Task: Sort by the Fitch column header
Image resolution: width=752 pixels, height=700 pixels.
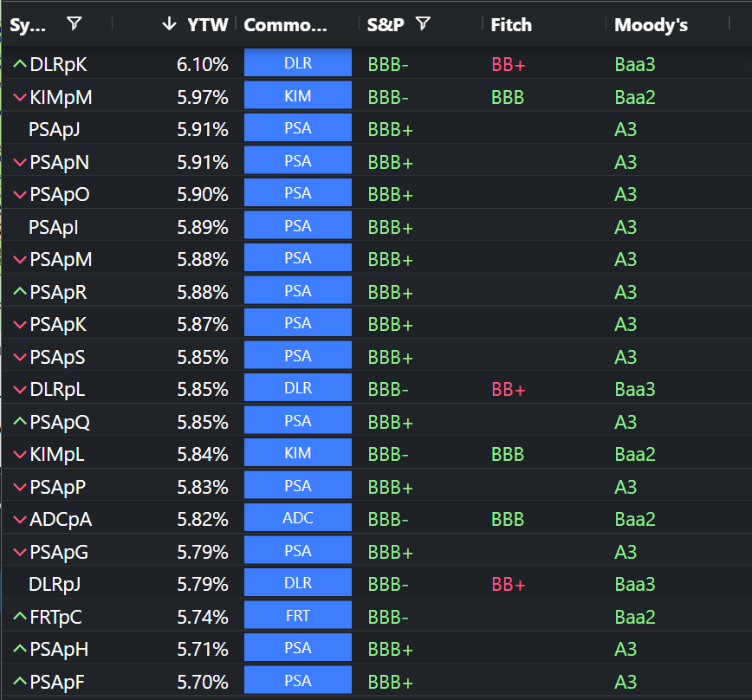Action: [511, 25]
